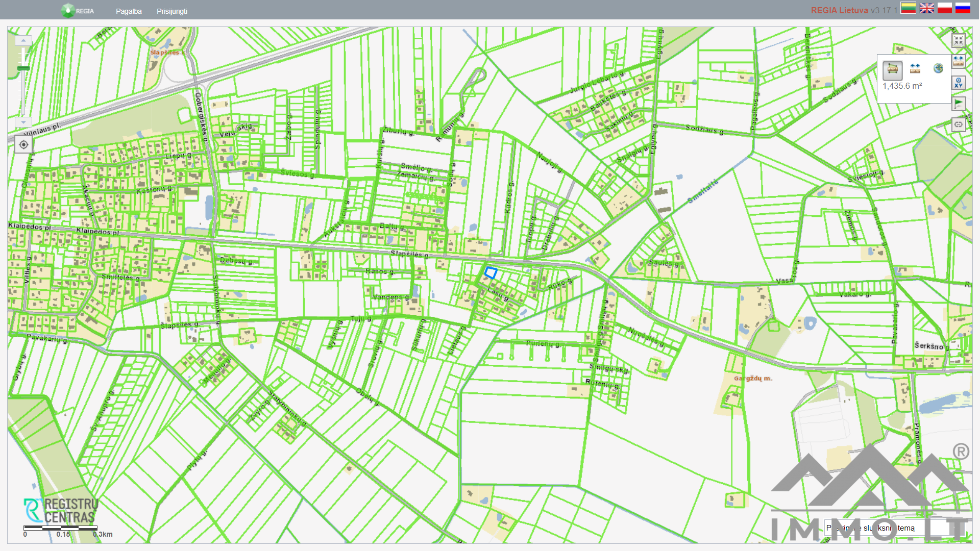Click the Lašų g. street label
980x551 pixels.
[498, 294]
